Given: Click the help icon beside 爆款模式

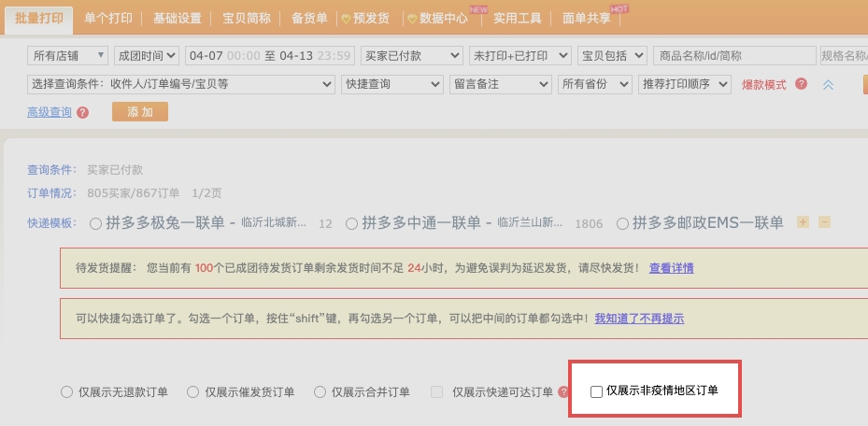Looking at the screenshot, I should 801,84.
